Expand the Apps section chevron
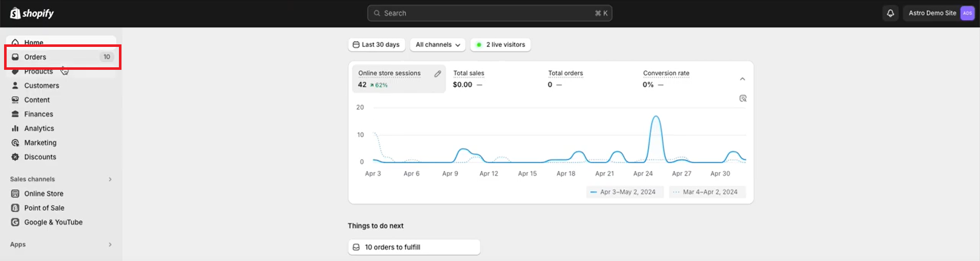The image size is (980, 261). (x=110, y=245)
